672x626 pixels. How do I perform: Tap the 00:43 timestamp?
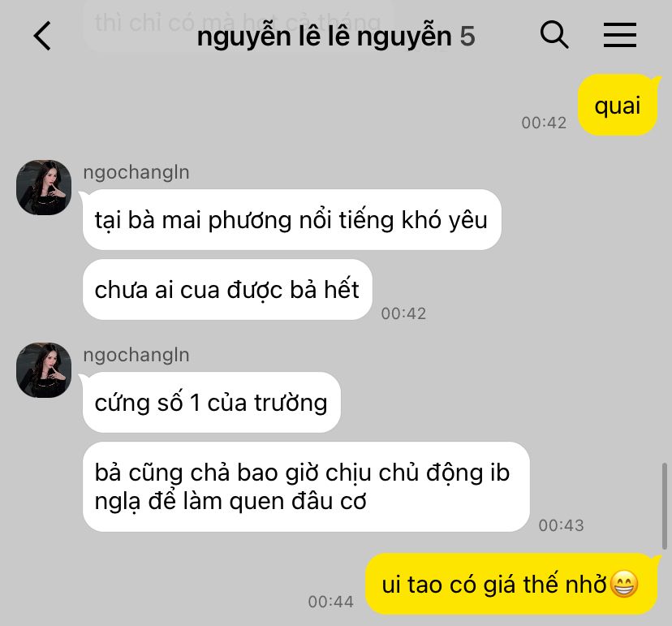click(x=561, y=525)
